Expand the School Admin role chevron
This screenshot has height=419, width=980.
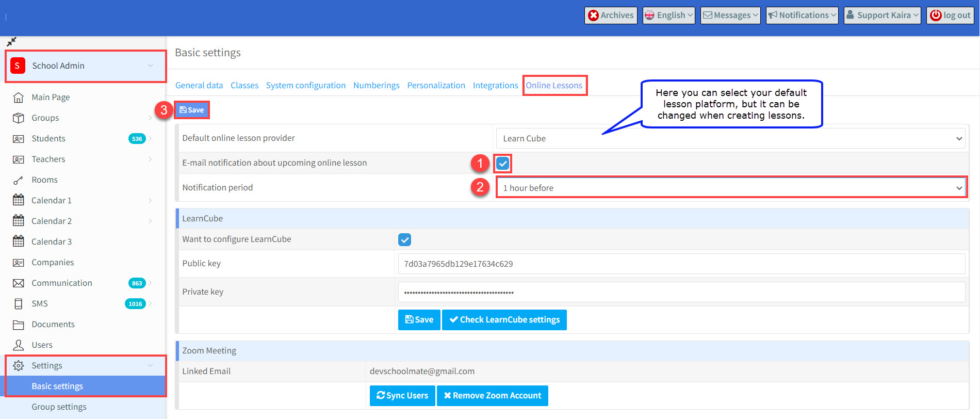[x=150, y=66]
